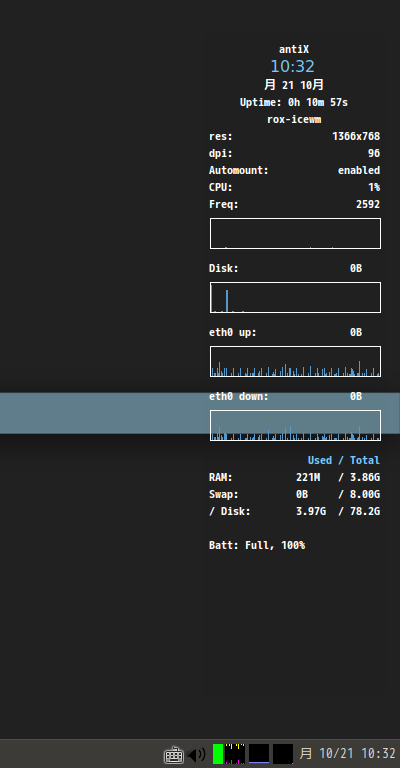Click the CPU: 1% reading
The height and width of the screenshot is (768, 400).
click(295, 187)
